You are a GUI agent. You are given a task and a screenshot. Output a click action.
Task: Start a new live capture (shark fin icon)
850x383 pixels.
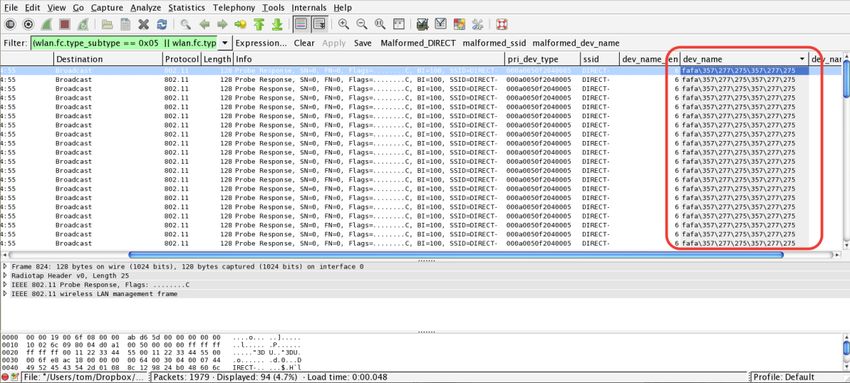(x=47, y=24)
